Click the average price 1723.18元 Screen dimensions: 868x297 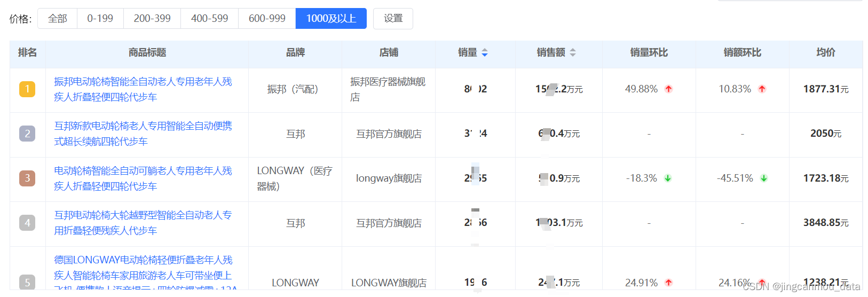(826, 178)
